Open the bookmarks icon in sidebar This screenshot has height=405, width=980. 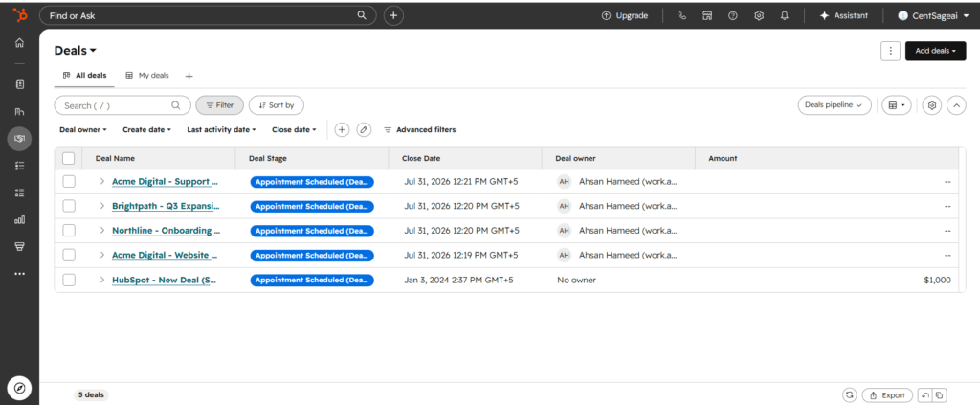pos(19,83)
